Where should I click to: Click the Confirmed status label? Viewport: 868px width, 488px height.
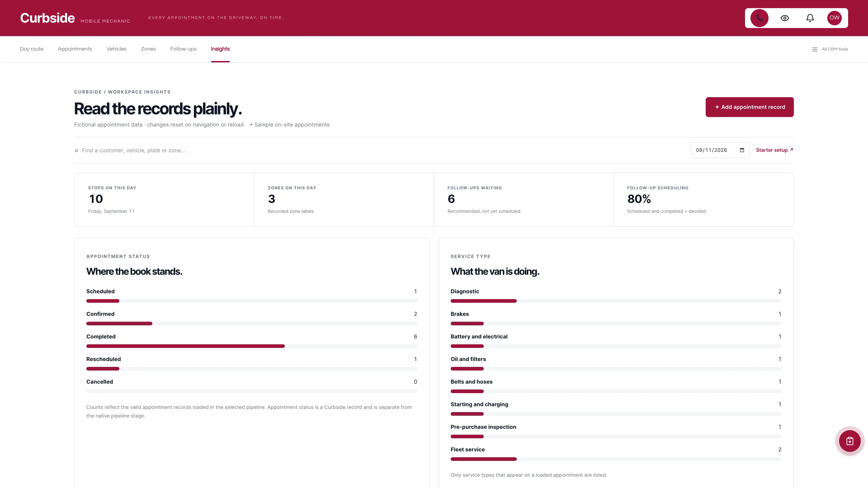coord(100,314)
